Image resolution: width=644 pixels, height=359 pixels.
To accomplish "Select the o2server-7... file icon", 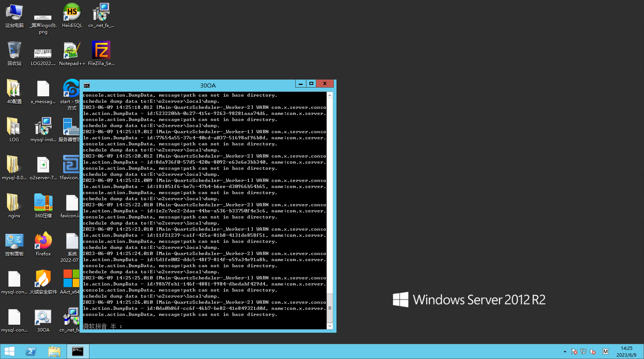I will tap(43, 168).
